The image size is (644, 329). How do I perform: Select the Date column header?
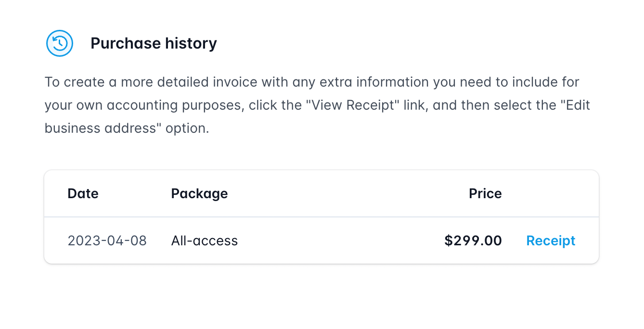[x=83, y=193]
